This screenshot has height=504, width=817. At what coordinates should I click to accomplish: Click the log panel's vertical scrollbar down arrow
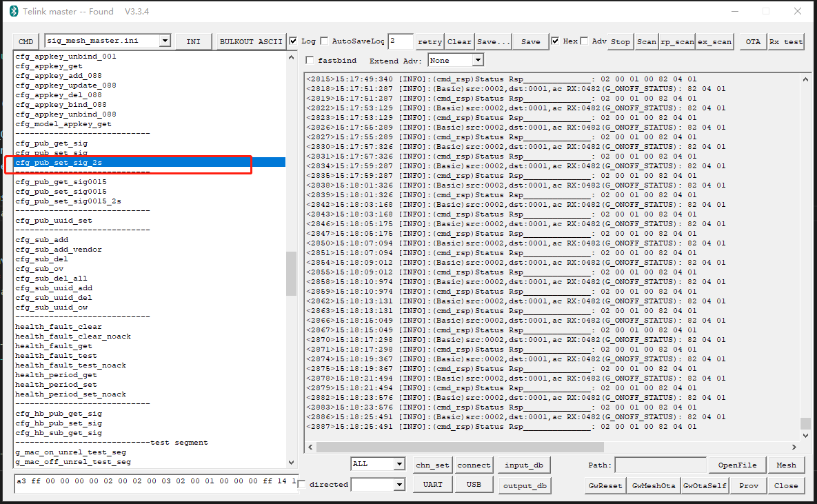[805, 434]
